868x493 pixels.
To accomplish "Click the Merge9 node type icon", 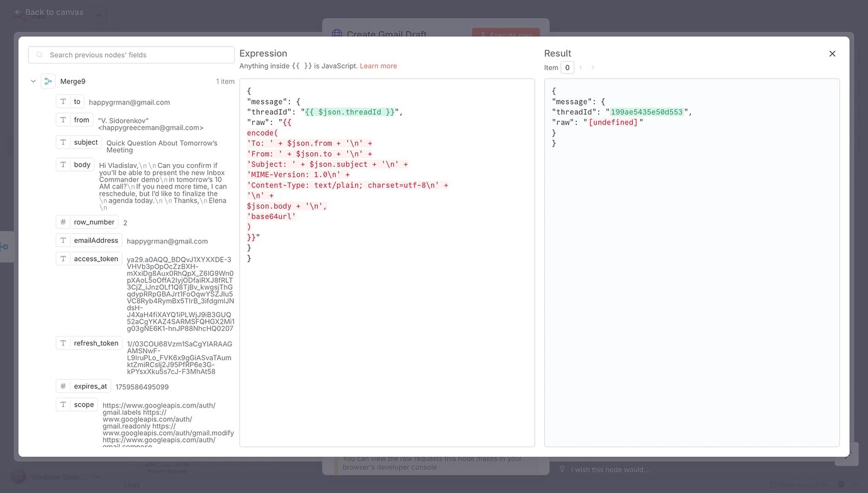I will [48, 80].
